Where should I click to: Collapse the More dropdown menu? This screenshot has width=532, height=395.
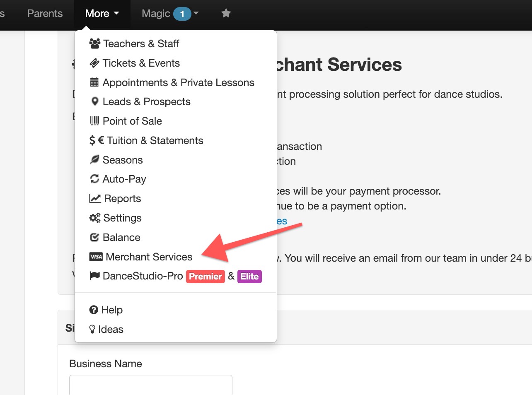click(x=102, y=13)
